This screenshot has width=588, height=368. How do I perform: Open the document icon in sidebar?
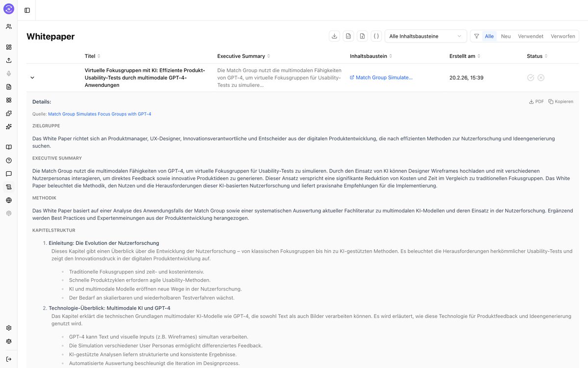9,87
